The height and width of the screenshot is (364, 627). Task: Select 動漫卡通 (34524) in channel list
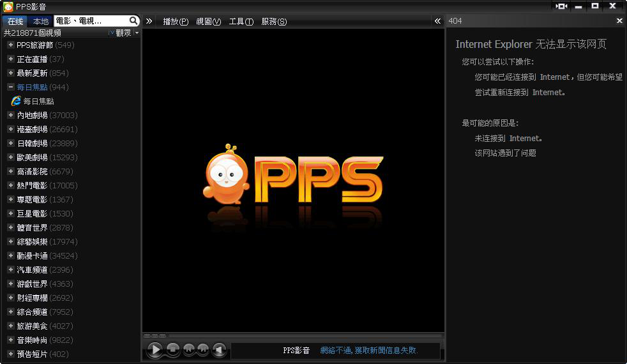click(47, 255)
